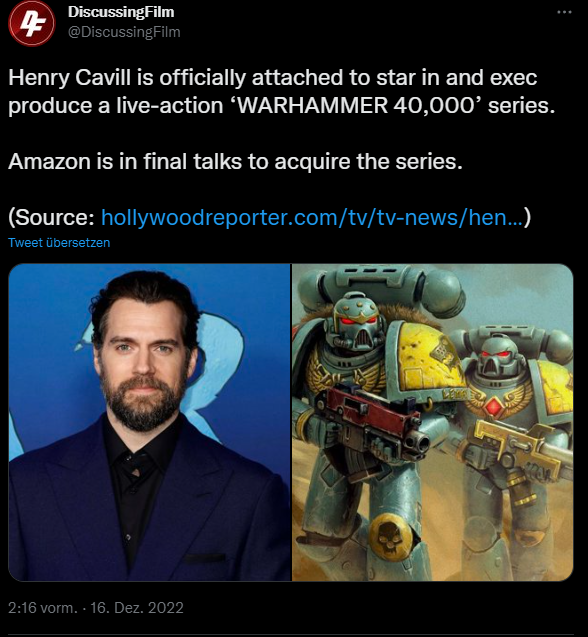588x637 pixels.
Task: Click the tweet text about Henry Cavill
Action: 281,91
